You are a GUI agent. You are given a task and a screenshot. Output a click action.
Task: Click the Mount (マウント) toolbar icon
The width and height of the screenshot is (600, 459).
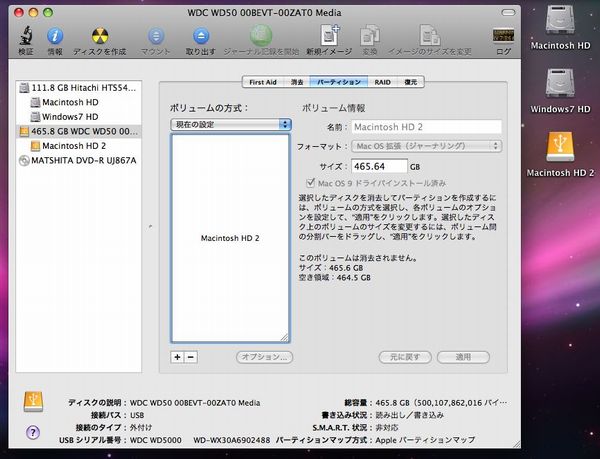pos(156,36)
